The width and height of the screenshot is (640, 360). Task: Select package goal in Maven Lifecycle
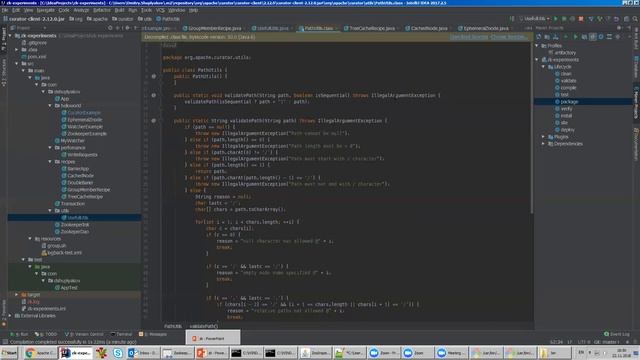[569, 102]
